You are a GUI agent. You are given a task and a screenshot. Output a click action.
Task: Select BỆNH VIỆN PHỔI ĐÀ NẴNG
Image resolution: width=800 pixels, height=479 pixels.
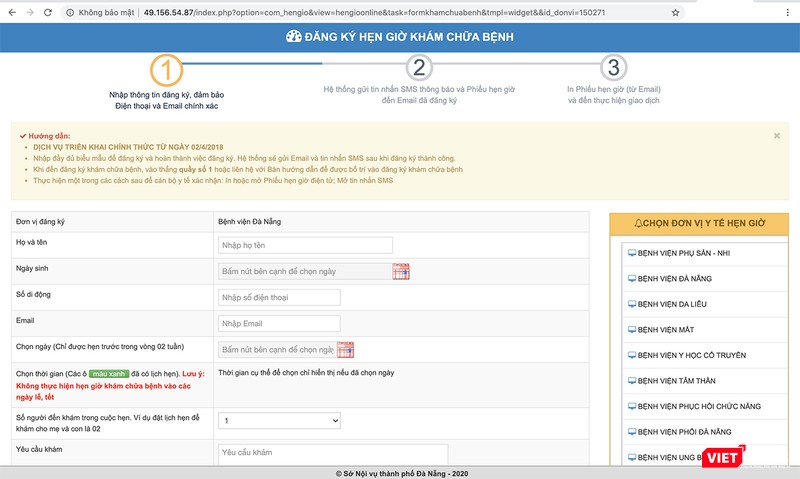684,432
